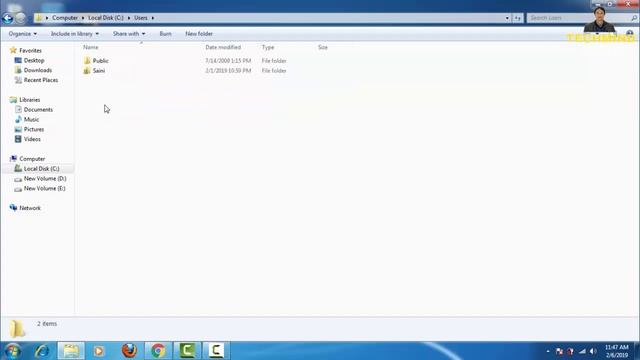Click the 2/1/2019 date of Saini folder

pos(228,71)
